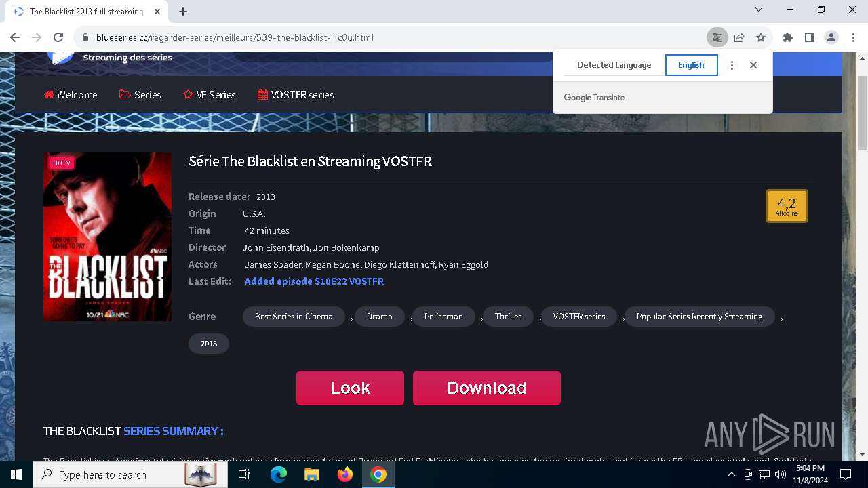The image size is (868, 488).
Task: Click The Blacklist poster image
Action: point(107,237)
